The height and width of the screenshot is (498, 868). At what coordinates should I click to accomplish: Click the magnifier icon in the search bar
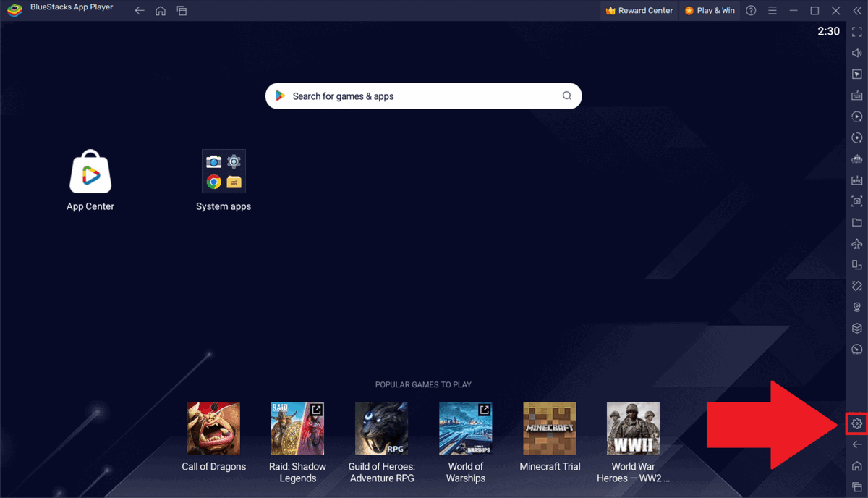pyautogui.click(x=567, y=96)
